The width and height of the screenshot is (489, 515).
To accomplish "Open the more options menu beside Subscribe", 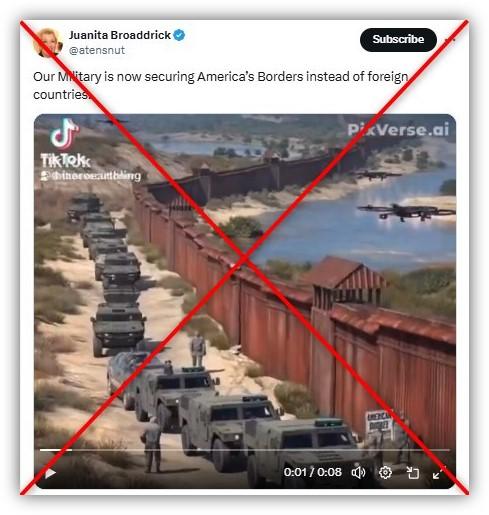I will click(x=450, y=40).
